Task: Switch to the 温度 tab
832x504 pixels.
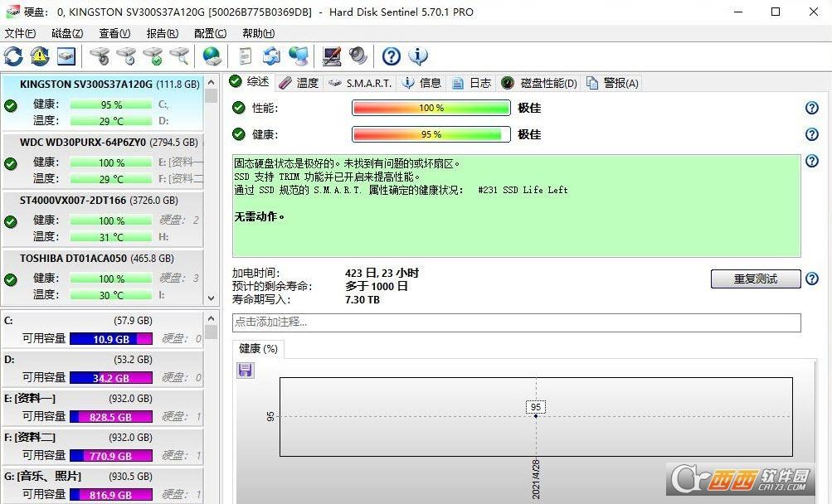Action: (299, 83)
